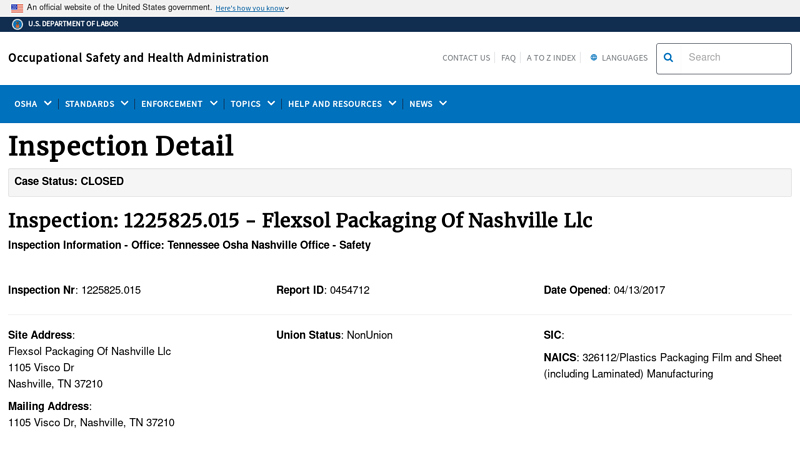Screen dimensions: 800x450
Task: Expand "Here's how you know" disclosure
Action: [x=252, y=8]
